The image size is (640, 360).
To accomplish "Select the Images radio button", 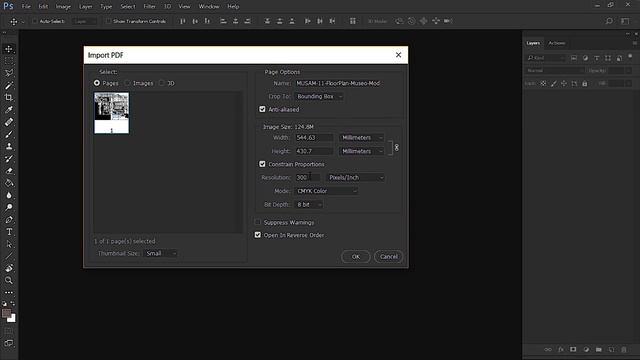I will (x=127, y=83).
